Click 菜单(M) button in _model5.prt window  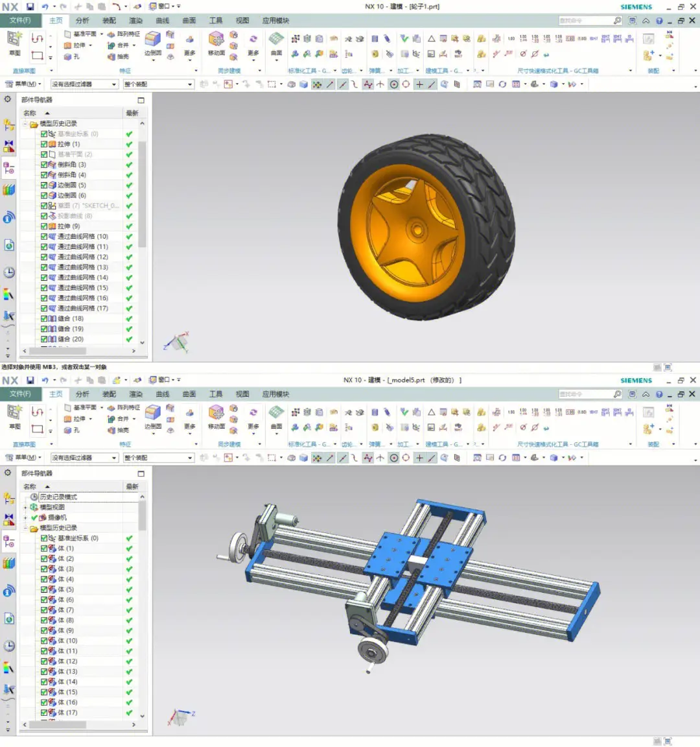point(23,458)
